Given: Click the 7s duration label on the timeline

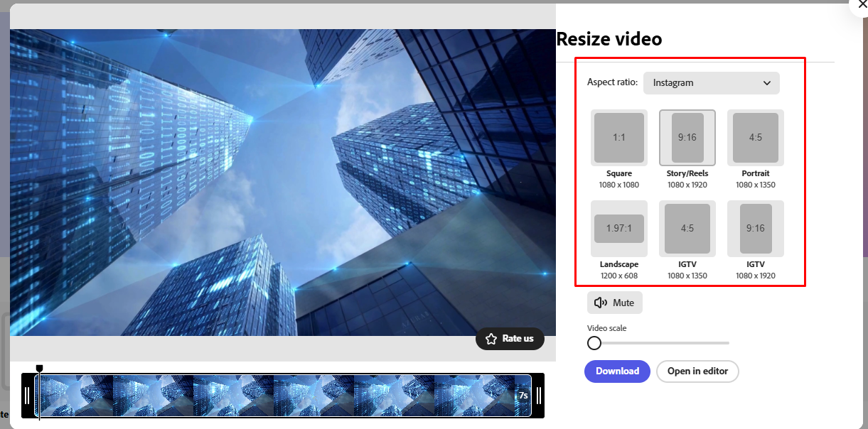Looking at the screenshot, I should (523, 396).
